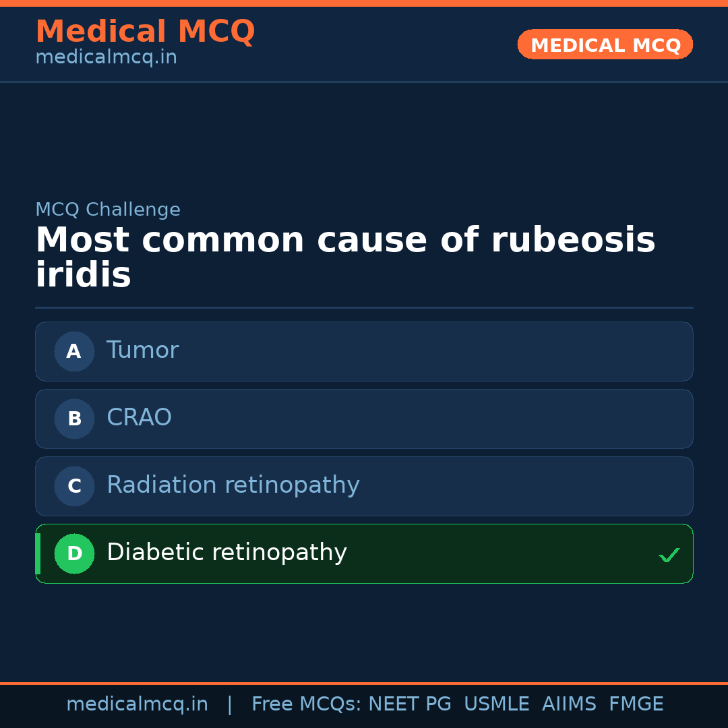Viewport: 728px width, 728px height.
Task: Click the rubeosis iridis question text
Action: coord(345,257)
